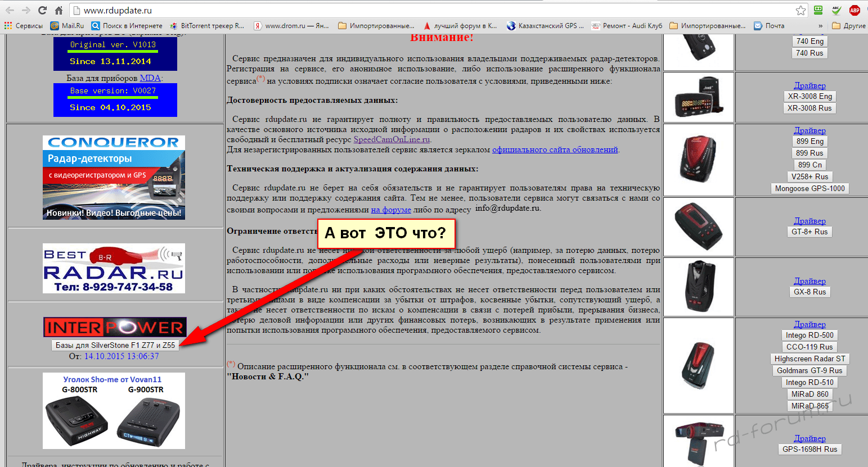Viewport: 868px width, 467px height.
Task: Show hidden bookmarks with the » chevron
Action: [x=820, y=26]
